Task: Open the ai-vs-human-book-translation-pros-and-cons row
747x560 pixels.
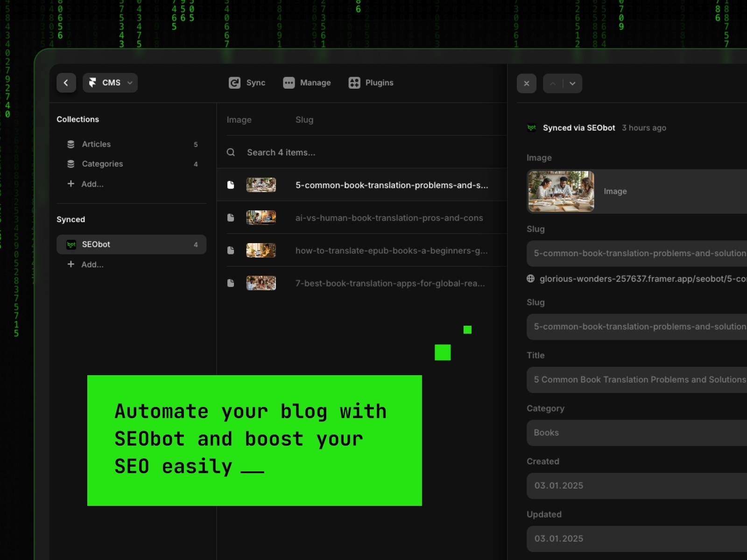Action: point(362,217)
